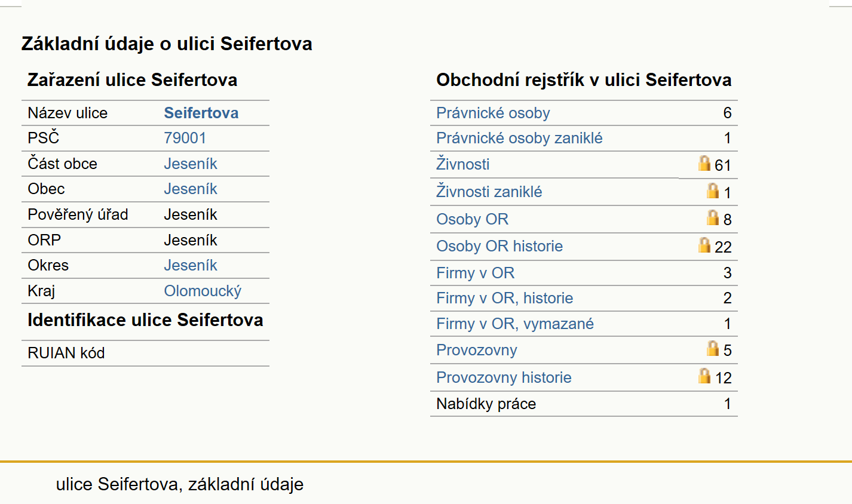Viewport: 852px width, 504px height.
Task: Follow the Provozovny historie link
Action: [x=504, y=377]
